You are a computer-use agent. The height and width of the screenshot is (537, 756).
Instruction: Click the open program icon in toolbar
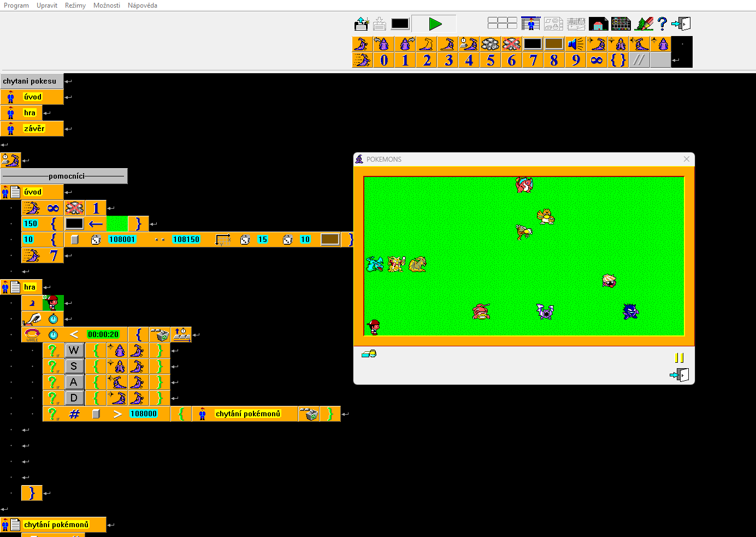point(362,24)
